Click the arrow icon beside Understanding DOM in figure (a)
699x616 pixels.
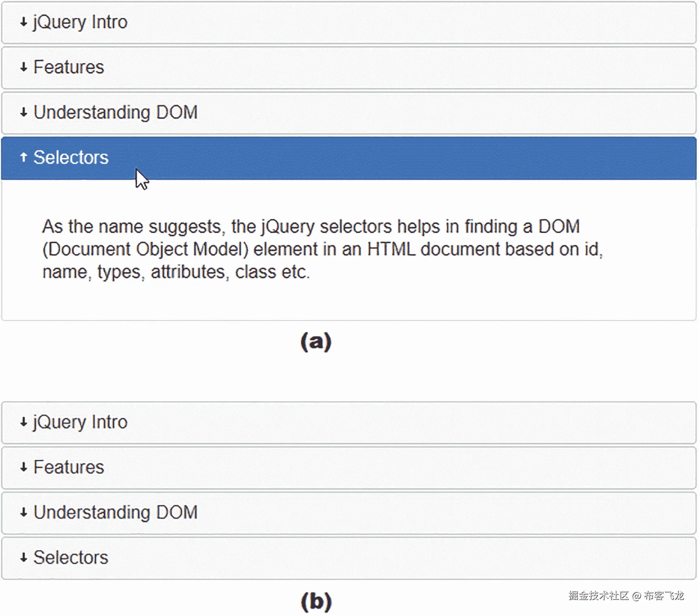click(x=24, y=112)
